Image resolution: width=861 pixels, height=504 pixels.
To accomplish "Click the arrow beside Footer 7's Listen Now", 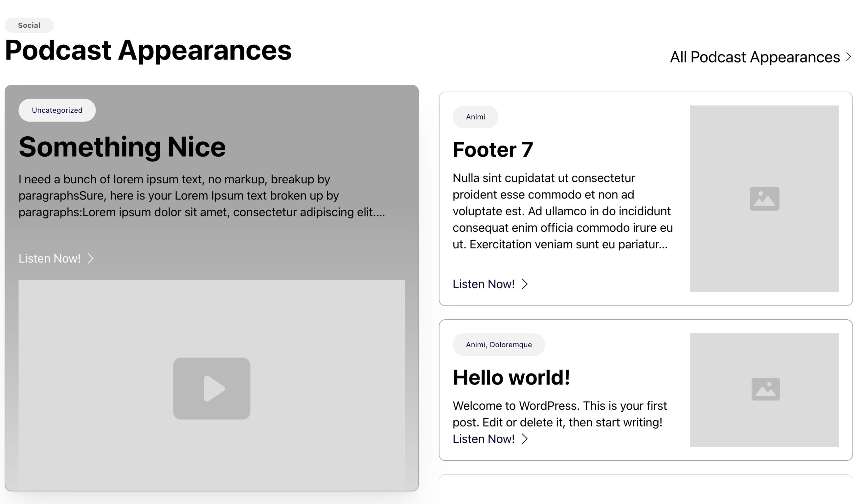I will click(x=524, y=284).
